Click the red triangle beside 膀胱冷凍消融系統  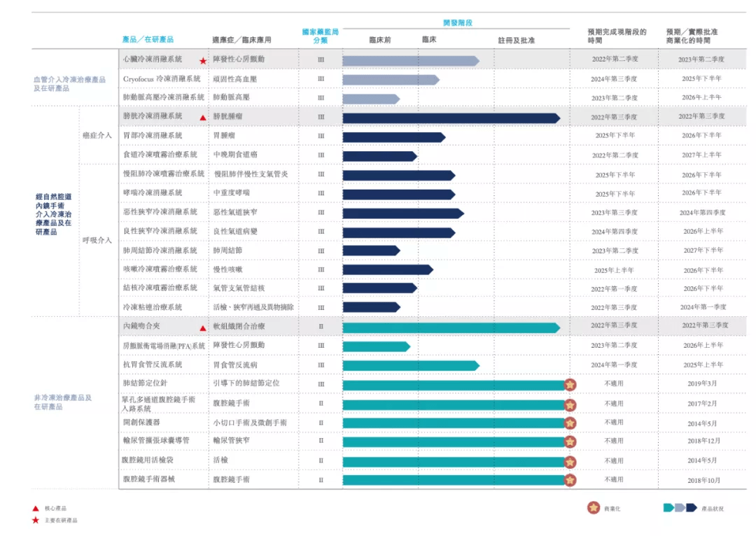coord(203,118)
